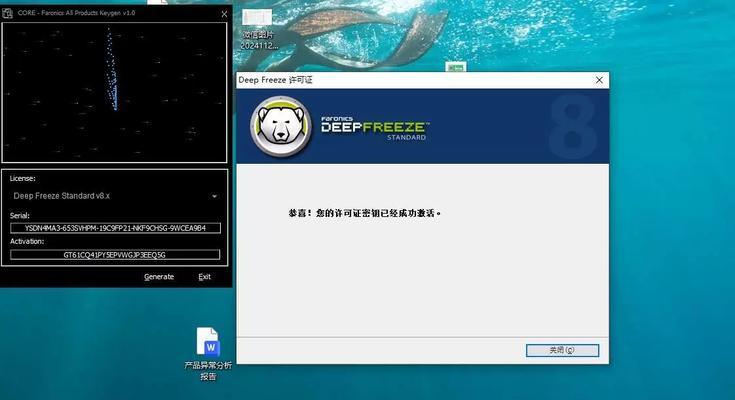
Task: Click the DEEPFREEZE STANDARD banner text
Action: point(375,128)
